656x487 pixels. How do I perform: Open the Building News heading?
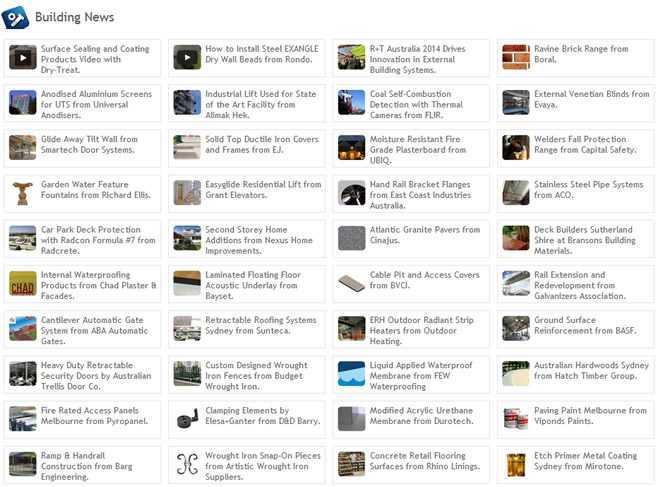pos(74,17)
